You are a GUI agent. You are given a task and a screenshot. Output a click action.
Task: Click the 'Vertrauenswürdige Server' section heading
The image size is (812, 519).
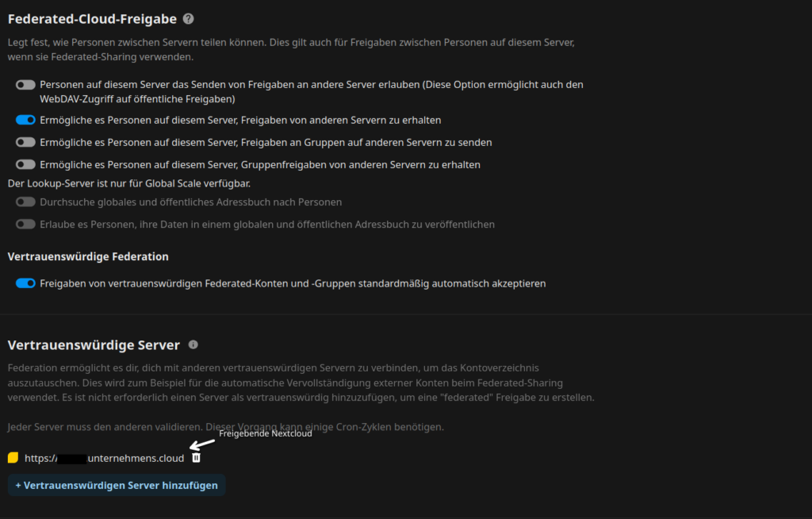pos(94,345)
